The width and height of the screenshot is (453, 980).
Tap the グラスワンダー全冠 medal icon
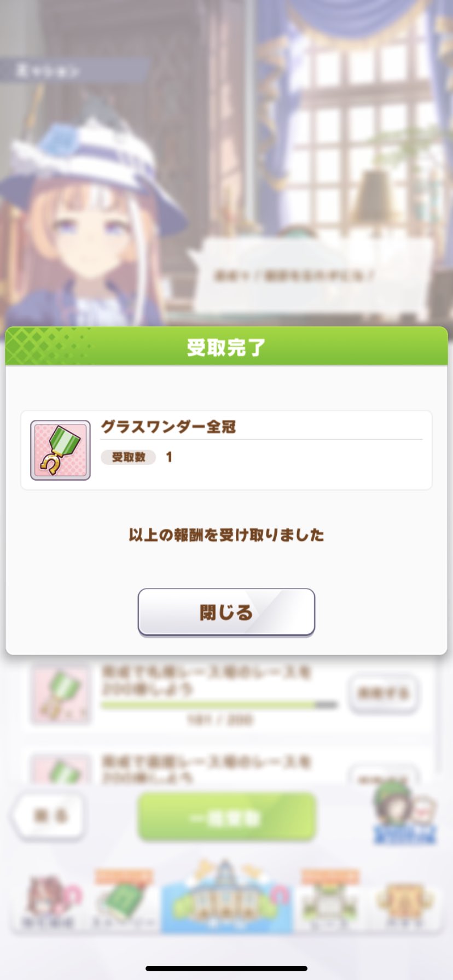pos(60,450)
